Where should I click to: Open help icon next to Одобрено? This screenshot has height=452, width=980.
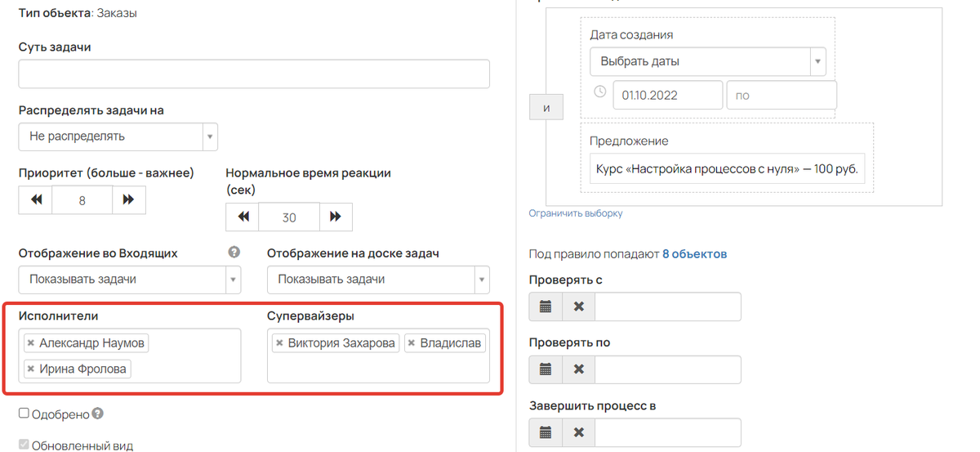(x=98, y=414)
